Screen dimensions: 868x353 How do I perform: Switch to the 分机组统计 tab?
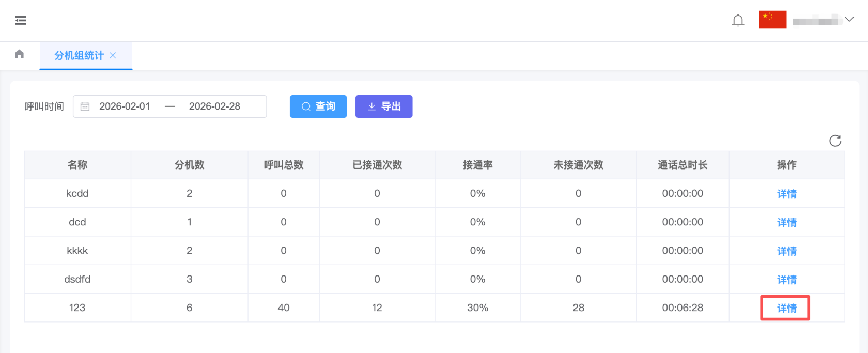pyautogui.click(x=79, y=55)
